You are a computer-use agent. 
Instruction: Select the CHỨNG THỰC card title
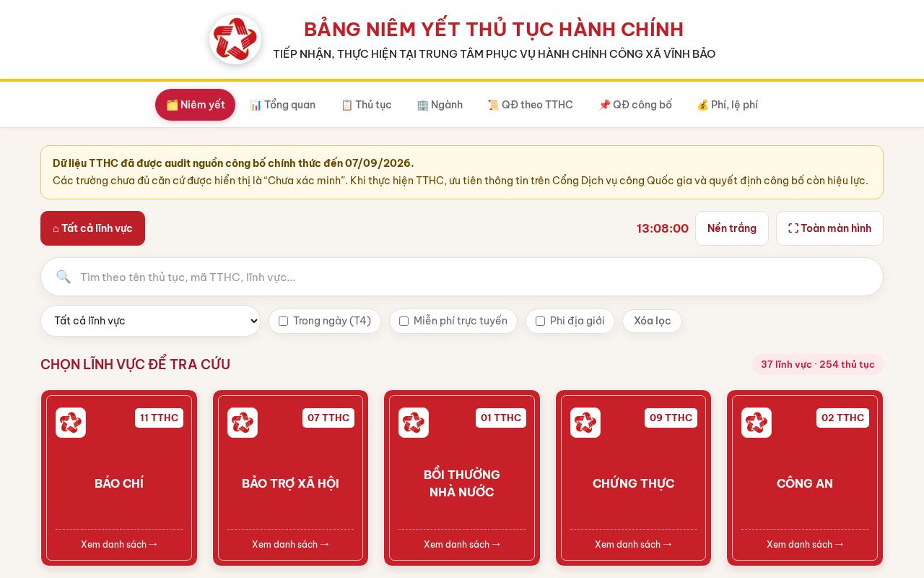click(633, 483)
